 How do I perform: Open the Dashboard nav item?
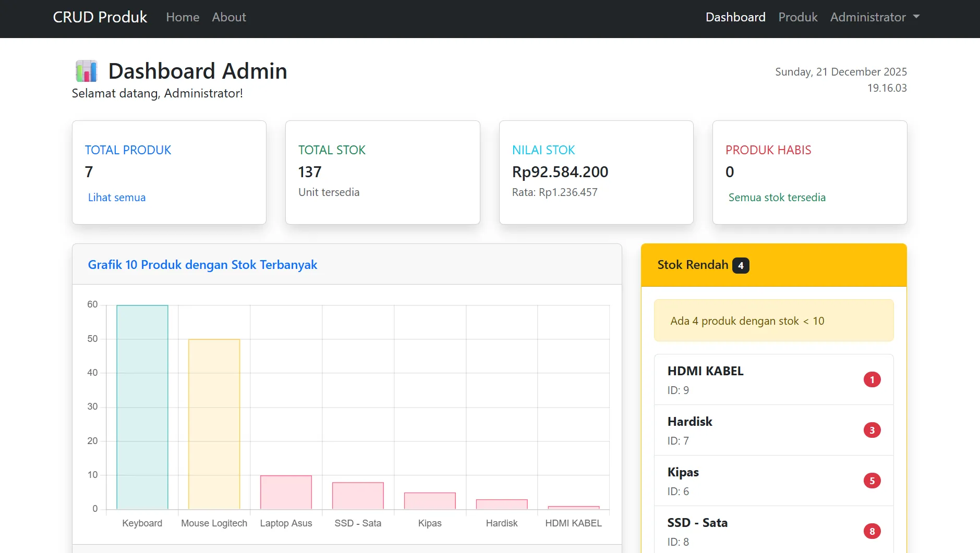tap(735, 17)
